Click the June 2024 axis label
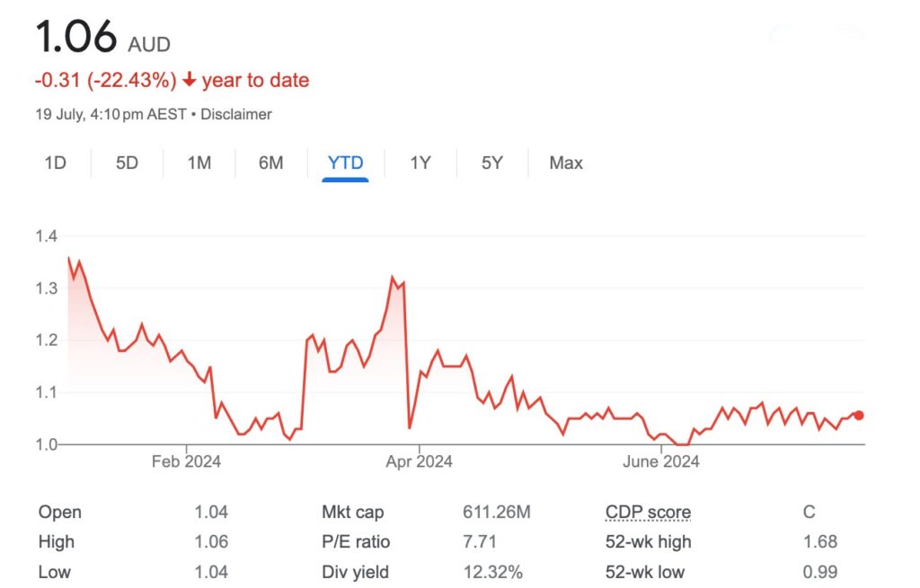920x588 pixels. [x=661, y=462]
